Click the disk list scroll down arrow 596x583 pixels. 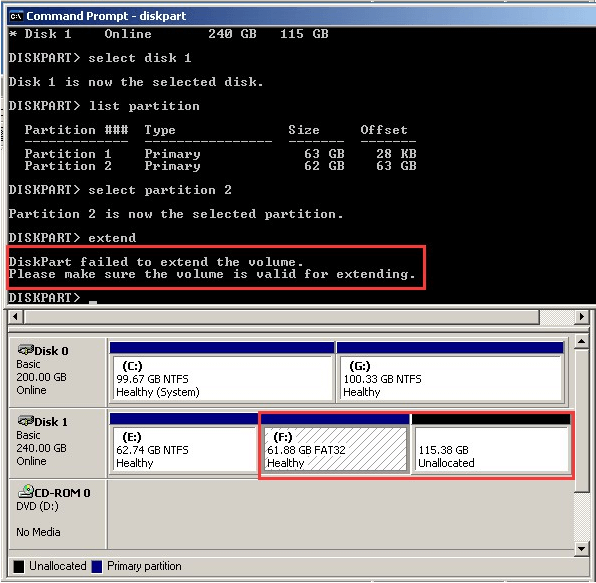[x=582, y=549]
